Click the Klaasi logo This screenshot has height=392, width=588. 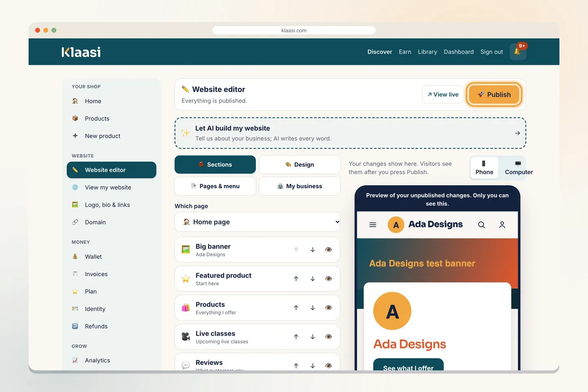[81, 52]
